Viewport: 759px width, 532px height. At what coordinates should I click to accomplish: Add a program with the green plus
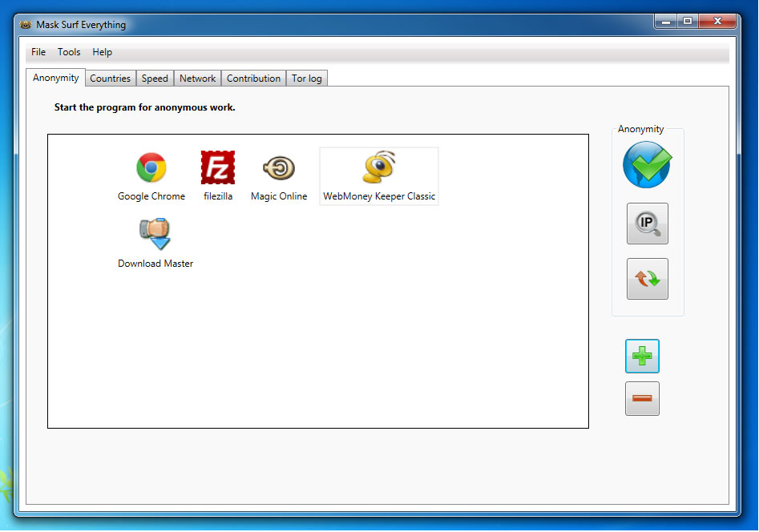642,357
